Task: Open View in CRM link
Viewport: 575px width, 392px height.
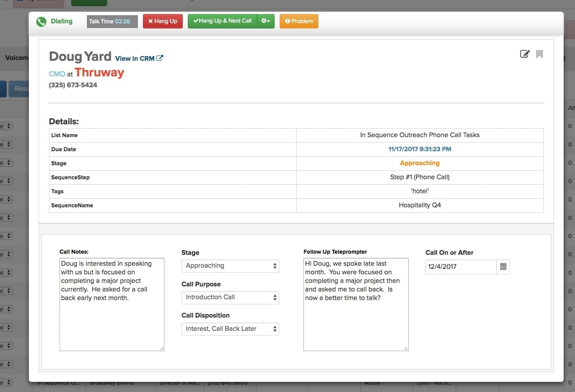Action: point(135,58)
